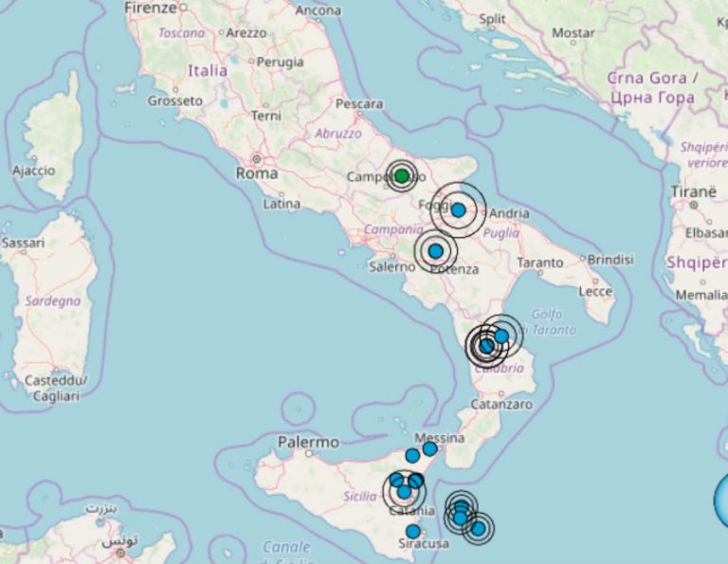Select the Brindisi city label
This screenshot has width=728, height=564.
(610, 259)
